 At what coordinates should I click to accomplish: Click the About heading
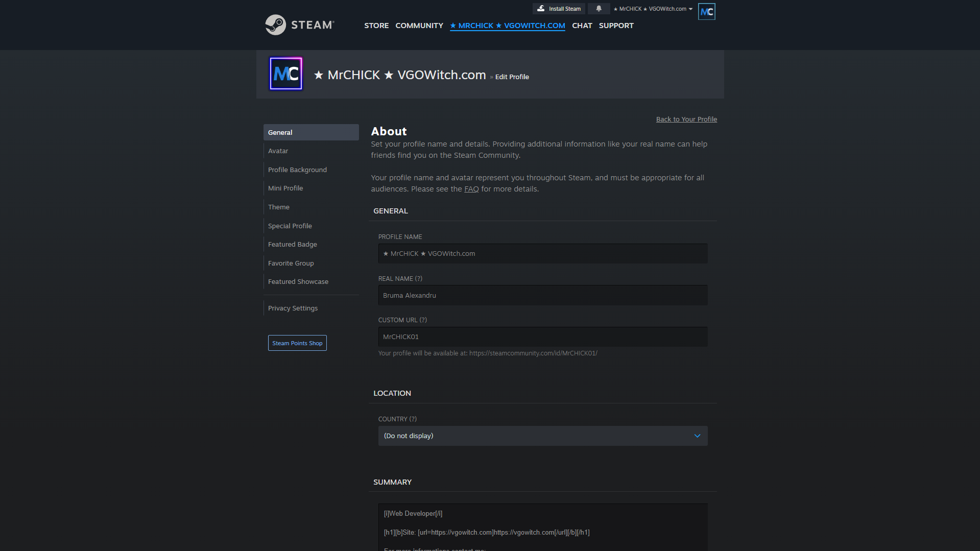(389, 131)
